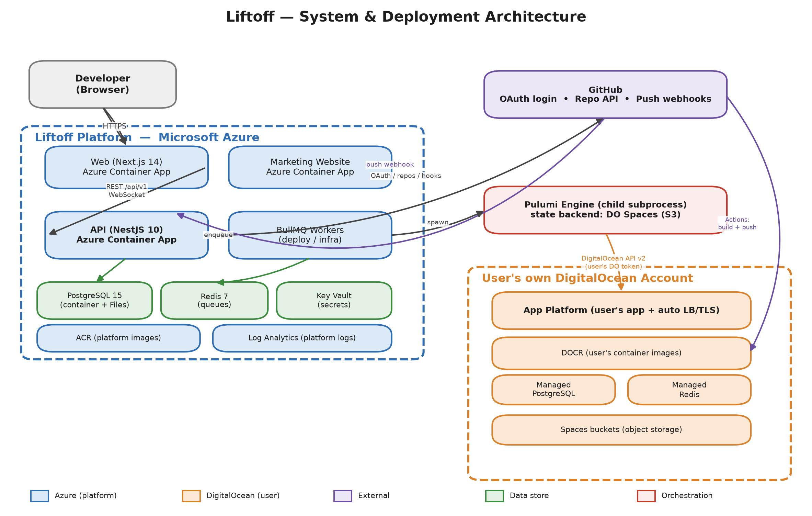This screenshot has height=516, width=812.
Task: Click the External legend swatch
Action: (343, 496)
